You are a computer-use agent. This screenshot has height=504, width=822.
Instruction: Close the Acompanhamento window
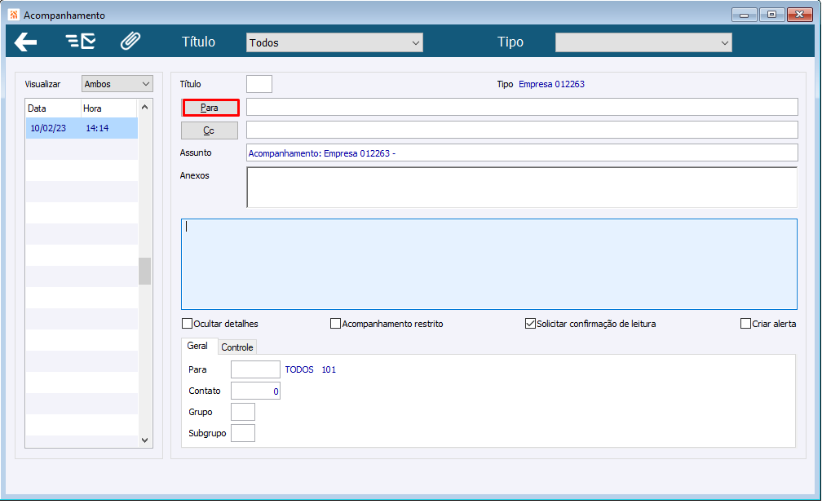(x=799, y=15)
